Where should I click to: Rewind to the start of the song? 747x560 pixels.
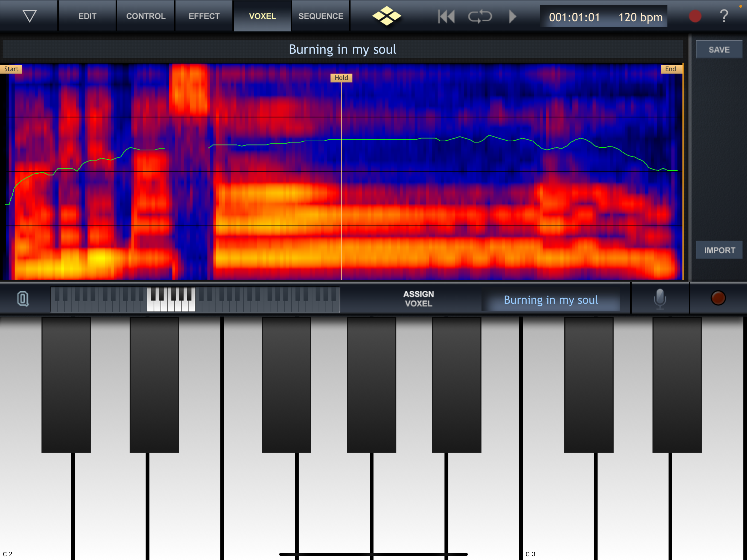pos(446,16)
